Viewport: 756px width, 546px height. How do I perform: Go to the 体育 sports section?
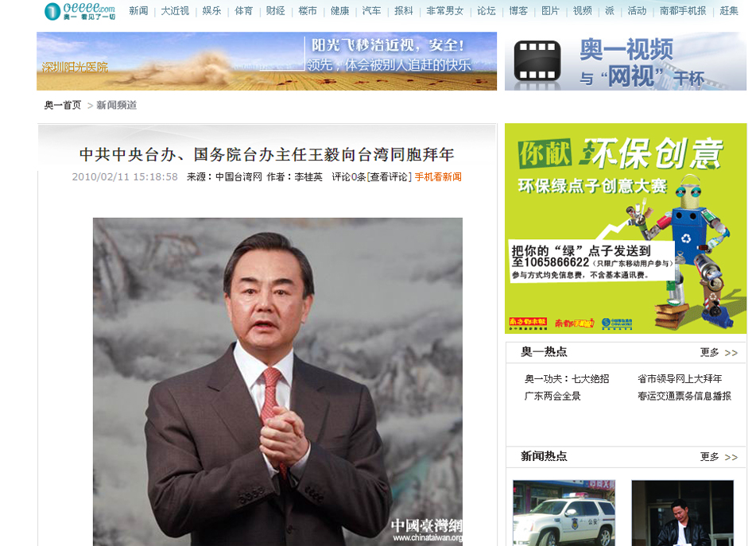pos(244,11)
